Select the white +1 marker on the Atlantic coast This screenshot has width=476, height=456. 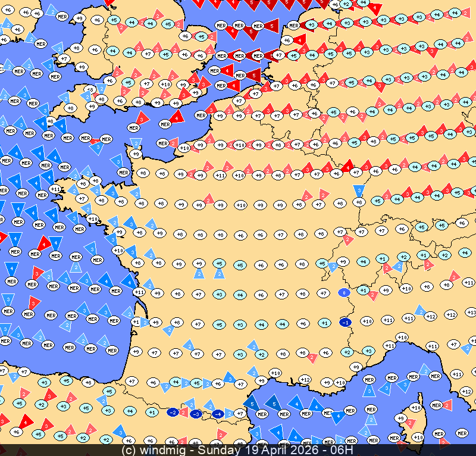coord(136,321)
